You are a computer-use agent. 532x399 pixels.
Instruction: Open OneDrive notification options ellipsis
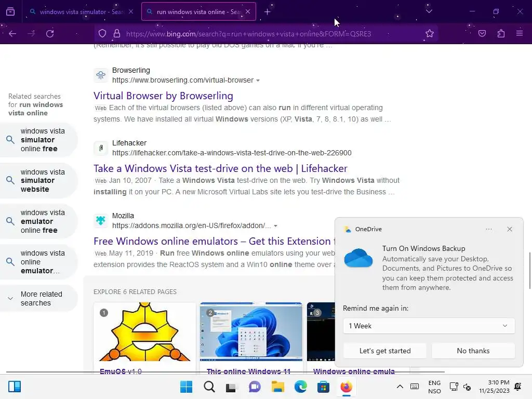click(x=488, y=229)
